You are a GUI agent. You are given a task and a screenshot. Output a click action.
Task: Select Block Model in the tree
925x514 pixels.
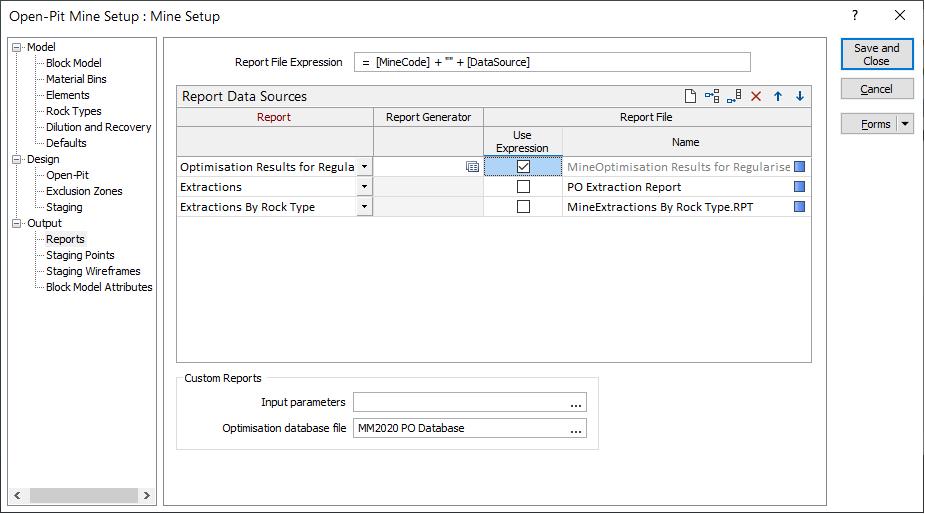(73, 63)
